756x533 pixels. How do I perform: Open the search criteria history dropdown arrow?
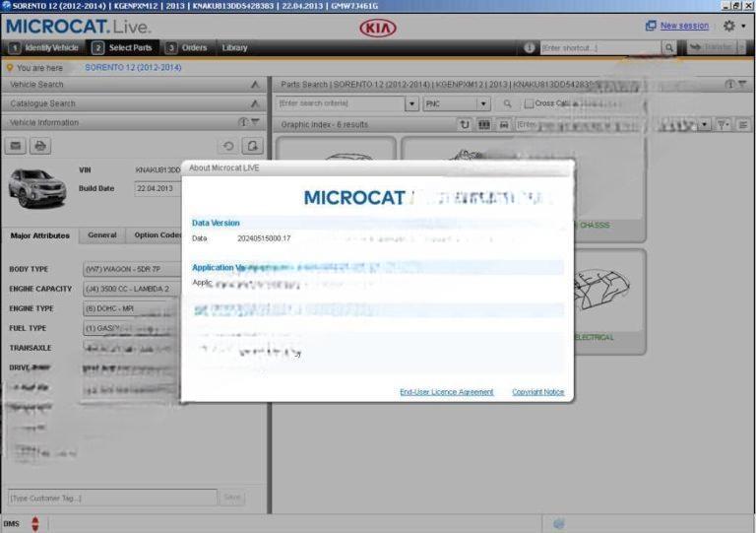pos(411,103)
